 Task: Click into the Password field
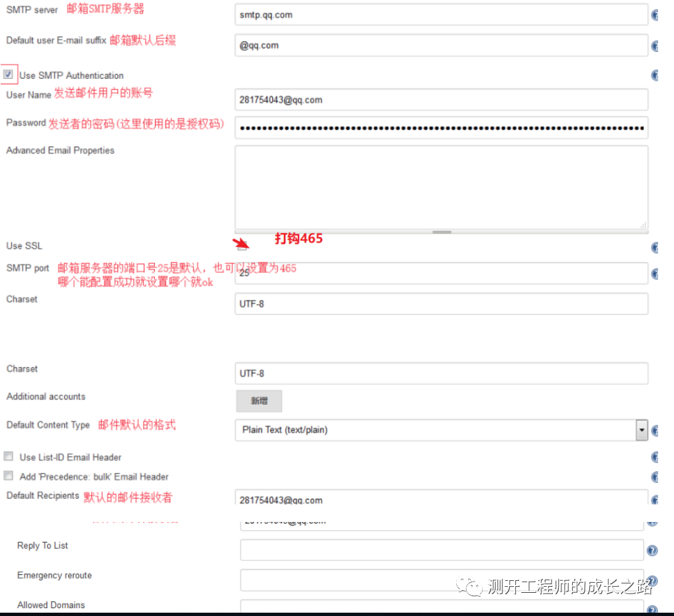coord(441,128)
